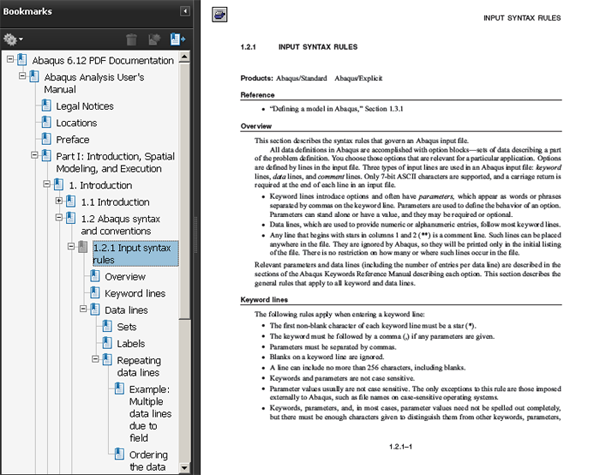
Task: Open the Data lines bookmark
Action: tap(126, 310)
